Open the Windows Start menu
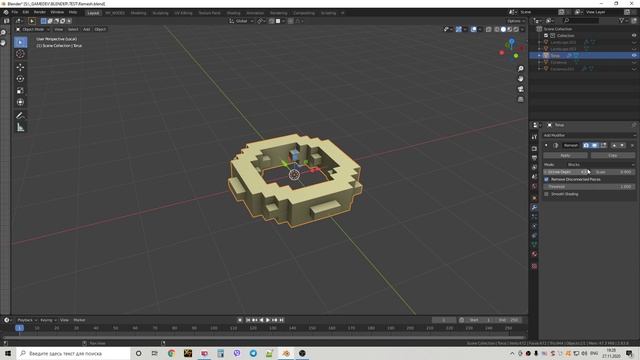This screenshot has height=360, width=640. tap(8, 353)
